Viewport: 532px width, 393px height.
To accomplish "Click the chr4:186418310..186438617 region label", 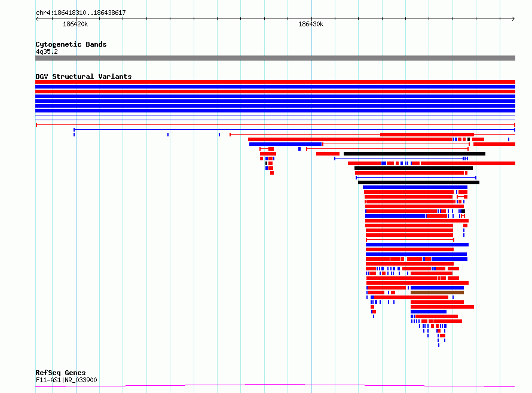I will 81,13.
